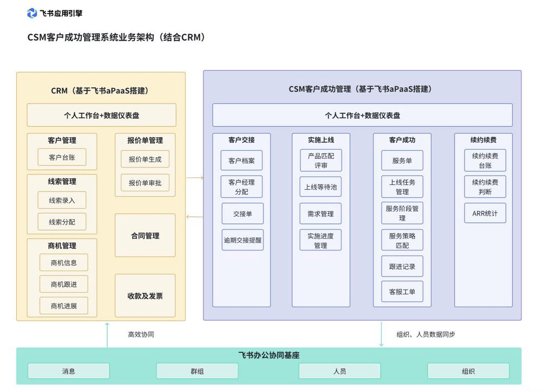Screen dimensions: 542x392
Task: Open the 群组 box in the base layer
Action: point(197,371)
